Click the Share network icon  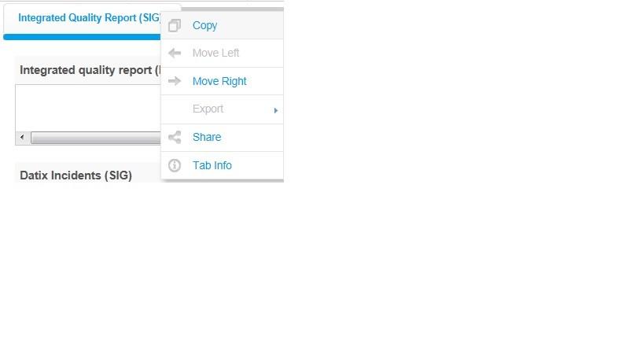(x=175, y=137)
